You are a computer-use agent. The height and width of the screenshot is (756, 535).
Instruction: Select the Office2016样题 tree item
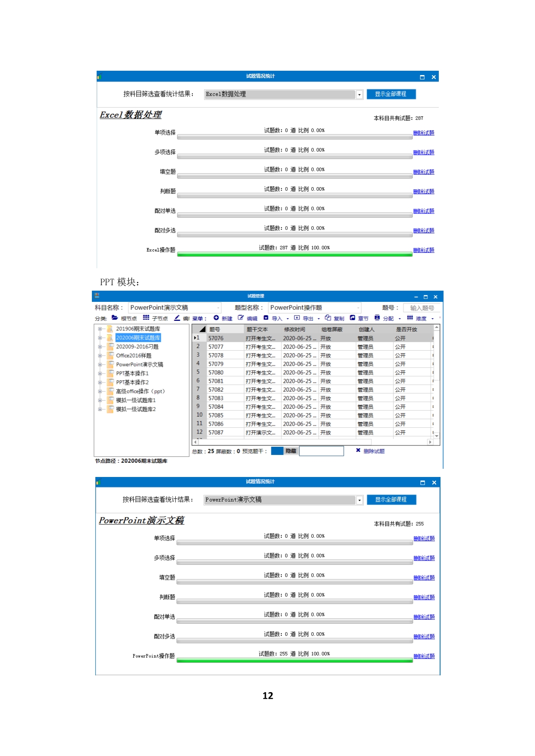(x=133, y=356)
